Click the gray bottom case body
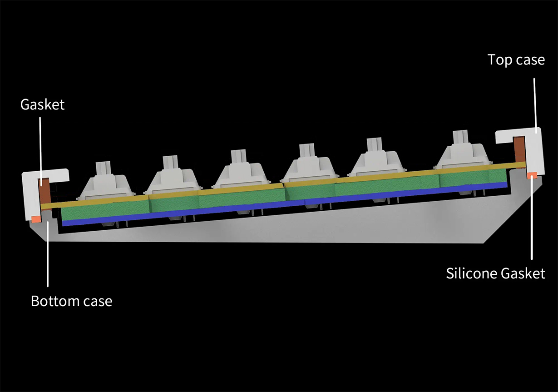Viewport: 558px width, 392px height. (272, 229)
